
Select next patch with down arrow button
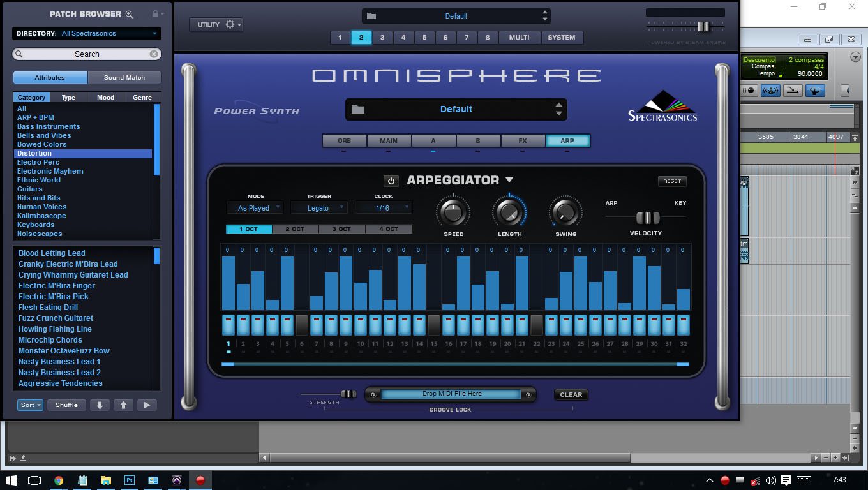100,405
